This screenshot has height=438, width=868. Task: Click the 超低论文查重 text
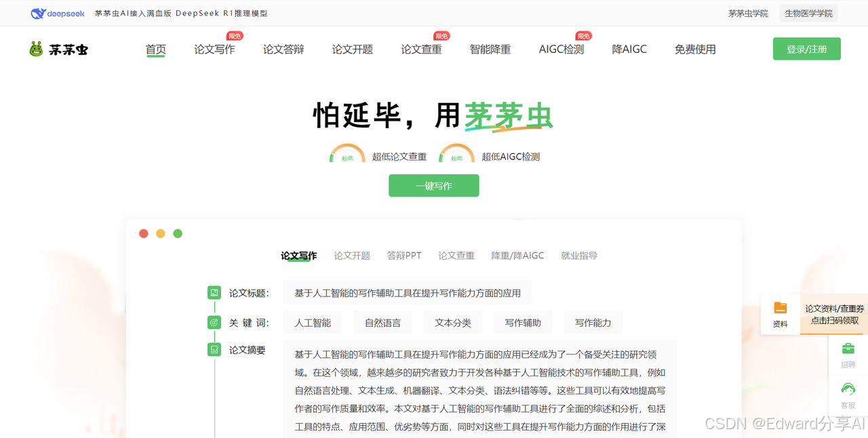click(399, 157)
